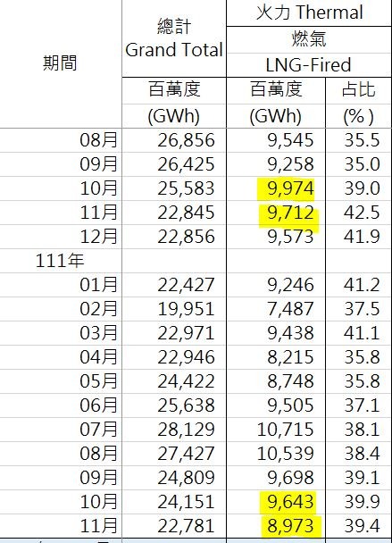Click LNG value 8,748
Viewport: 392px width, 543px height.
click(x=290, y=381)
